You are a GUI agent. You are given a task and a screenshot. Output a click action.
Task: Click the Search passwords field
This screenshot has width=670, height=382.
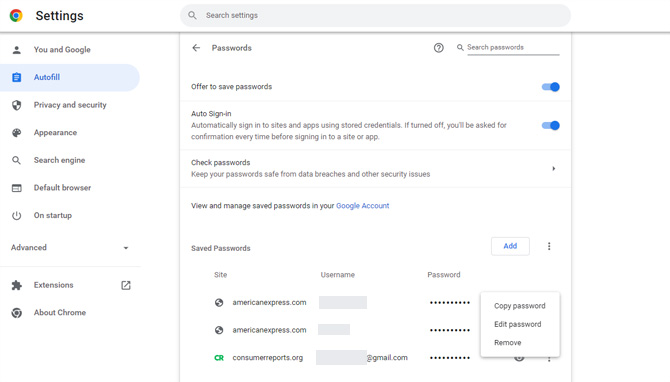(x=513, y=47)
